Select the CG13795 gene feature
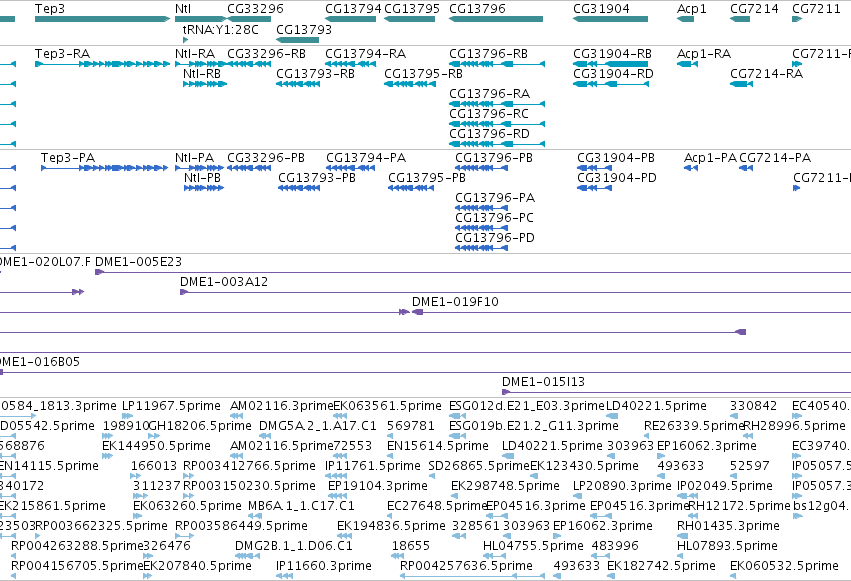The height and width of the screenshot is (581, 851). coord(409,19)
